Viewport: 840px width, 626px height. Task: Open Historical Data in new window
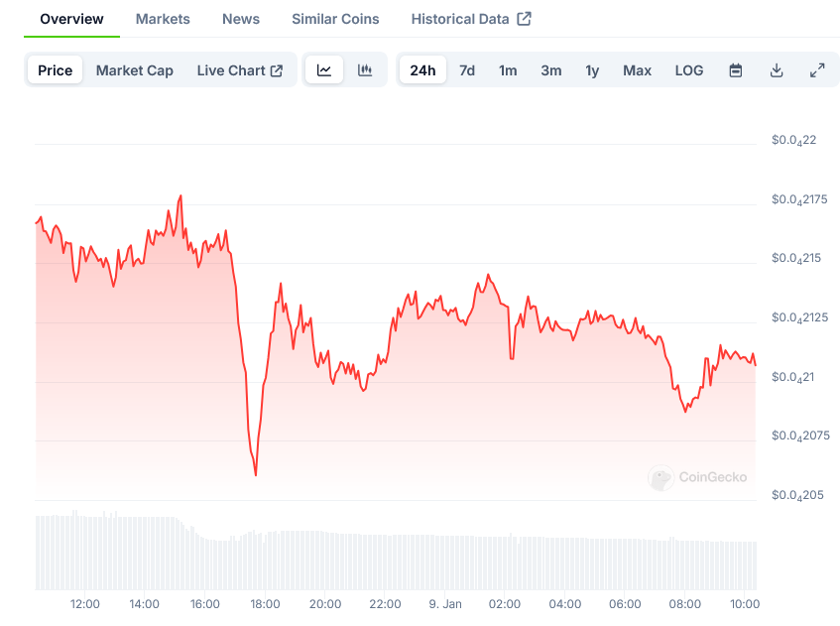click(x=471, y=19)
